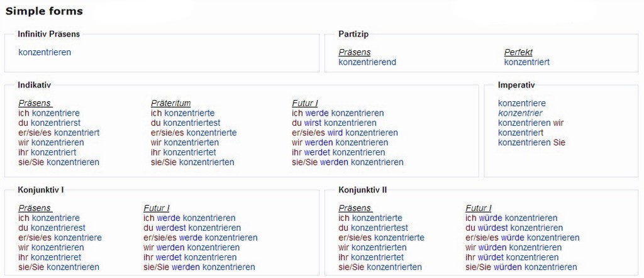This screenshot has width=644, height=278.
Task: Open the present participle link "konzentrierend"
Action: [367, 62]
